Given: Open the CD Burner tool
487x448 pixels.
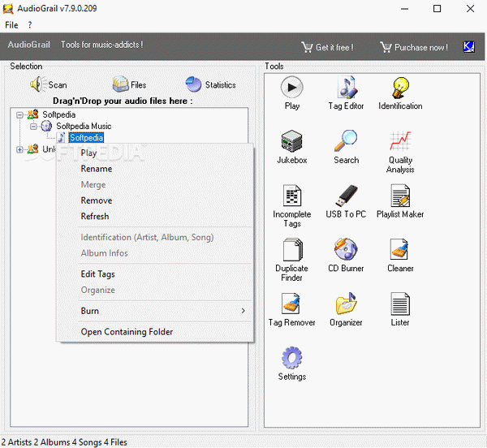Looking at the screenshot, I should pyautogui.click(x=346, y=249).
